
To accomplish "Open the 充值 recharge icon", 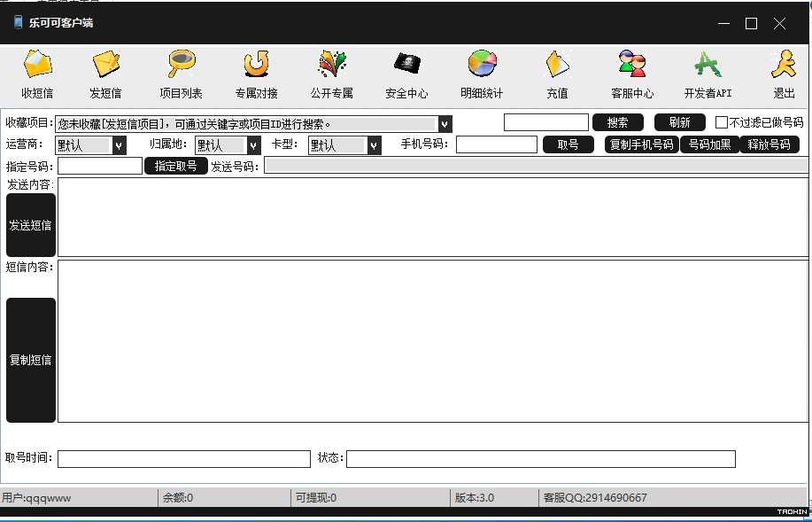I will tap(557, 65).
